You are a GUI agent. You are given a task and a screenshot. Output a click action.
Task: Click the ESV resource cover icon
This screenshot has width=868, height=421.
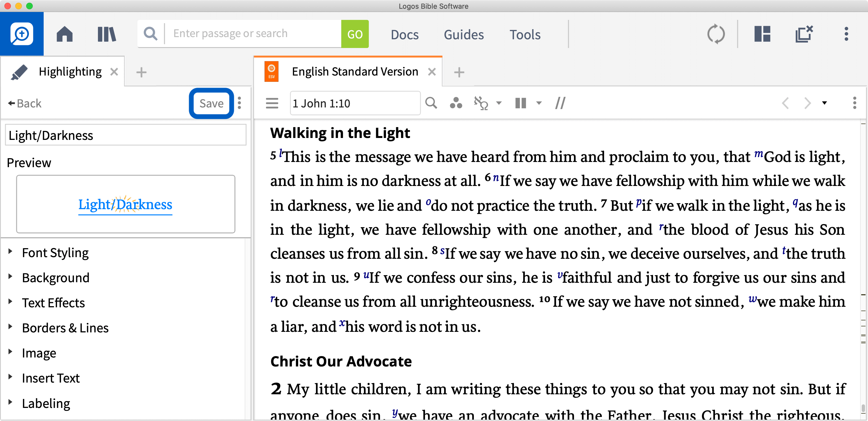click(271, 71)
